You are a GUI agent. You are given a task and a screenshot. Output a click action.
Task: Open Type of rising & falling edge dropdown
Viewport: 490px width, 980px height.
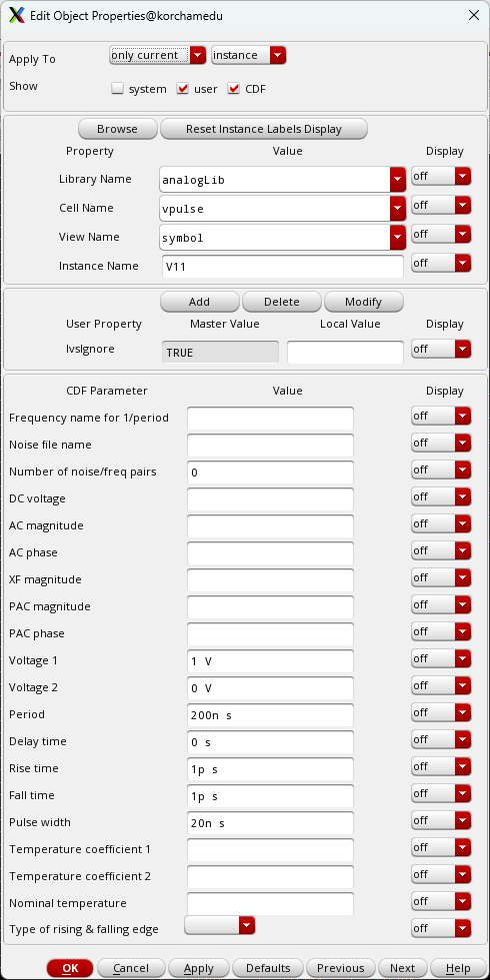tap(220, 925)
